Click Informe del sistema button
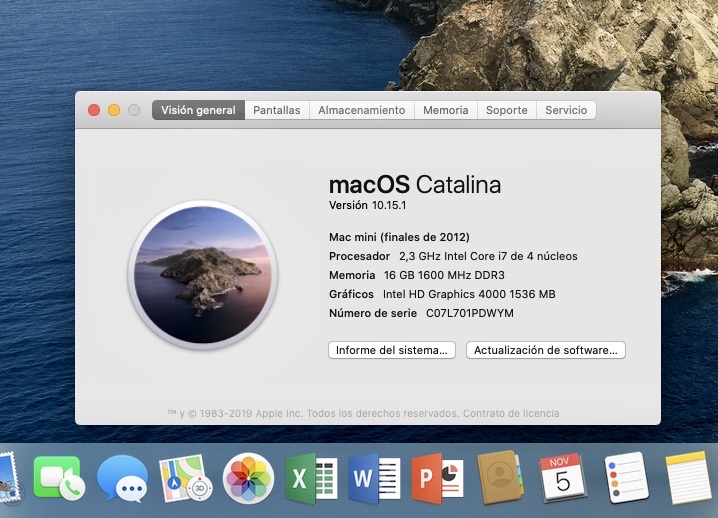Image resolution: width=718 pixels, height=518 pixels. pos(392,350)
